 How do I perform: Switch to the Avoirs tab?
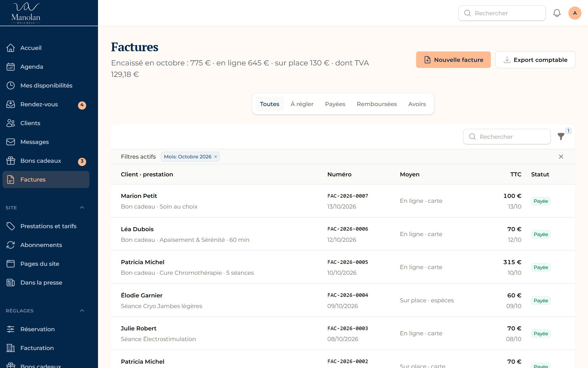417,104
